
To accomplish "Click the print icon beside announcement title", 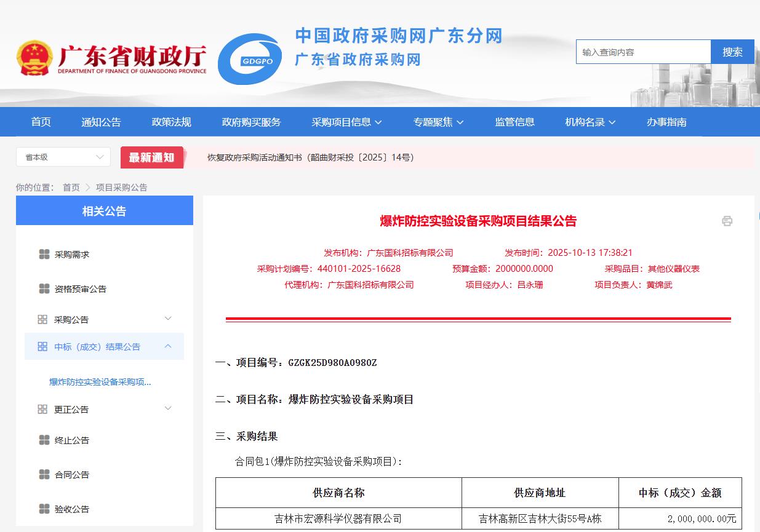I will 727,221.
